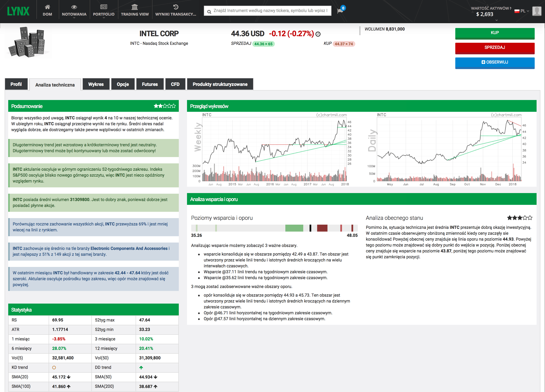Image resolution: width=545 pixels, height=392 pixels.
Task: Click the search magnifier icon
Action: 209,12
